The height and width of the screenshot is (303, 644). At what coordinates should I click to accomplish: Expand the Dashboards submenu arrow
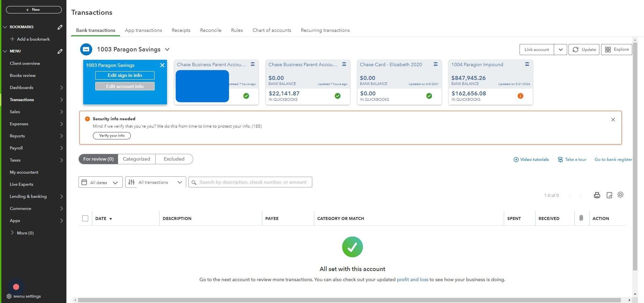coord(61,88)
